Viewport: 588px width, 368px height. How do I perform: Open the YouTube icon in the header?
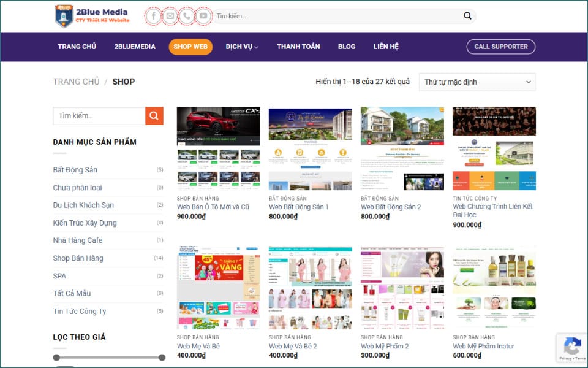[x=203, y=15]
